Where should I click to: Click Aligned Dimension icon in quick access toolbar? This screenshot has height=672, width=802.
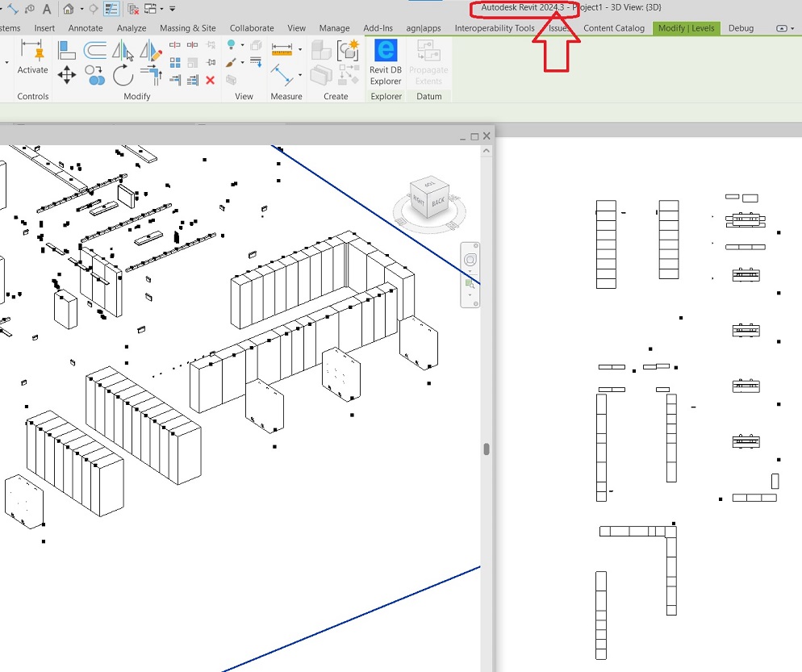click(13, 9)
